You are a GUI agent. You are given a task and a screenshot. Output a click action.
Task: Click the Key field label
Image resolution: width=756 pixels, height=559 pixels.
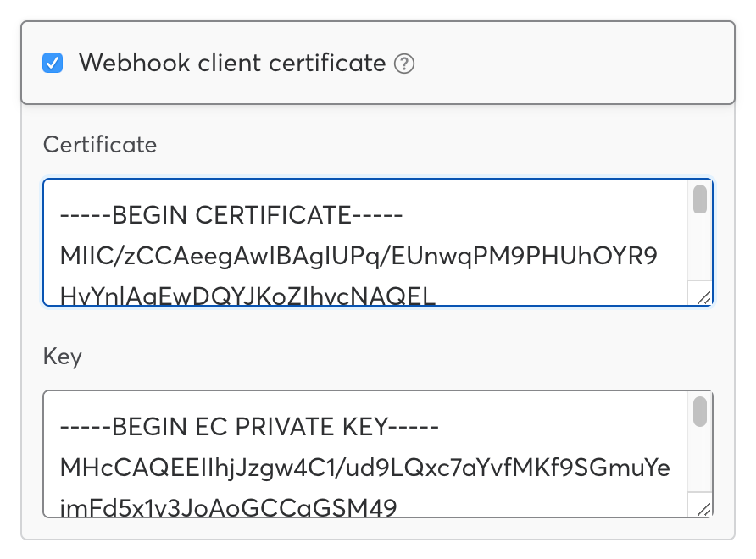[x=62, y=357]
